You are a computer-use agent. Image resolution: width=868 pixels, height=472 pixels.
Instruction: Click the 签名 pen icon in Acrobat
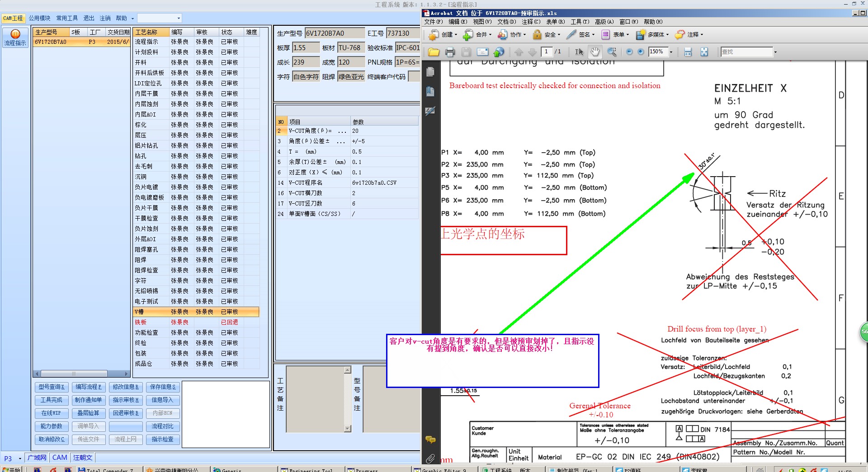[571, 34]
